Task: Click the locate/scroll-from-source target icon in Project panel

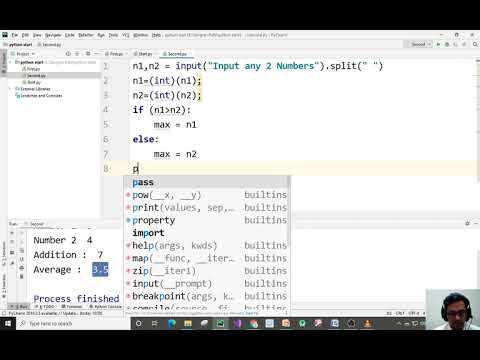Action: (x=68, y=54)
